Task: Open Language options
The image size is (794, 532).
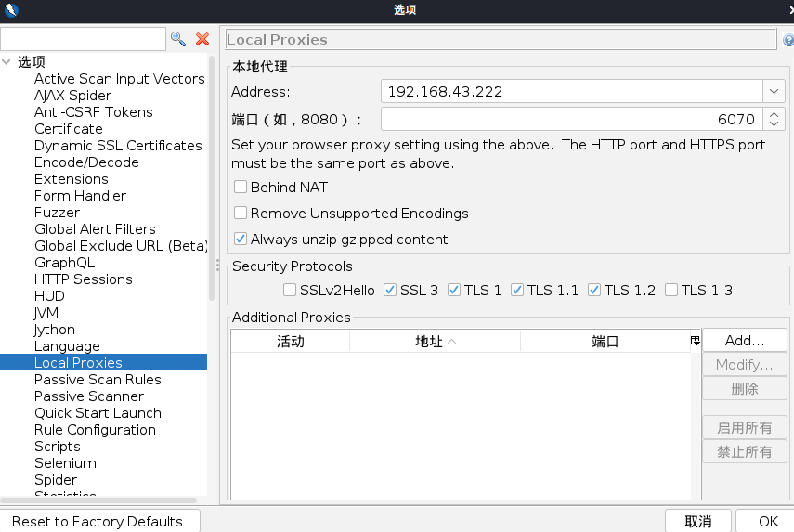Action: coord(67,345)
